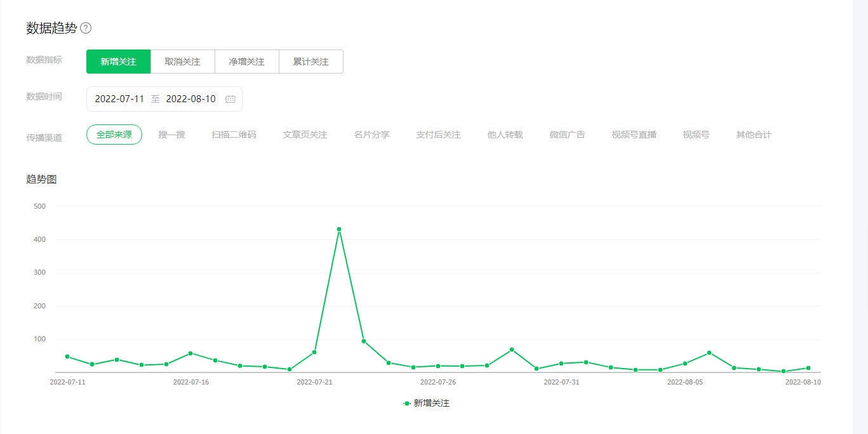Toggle the 新增关注 legend marker

pyautogui.click(x=407, y=403)
